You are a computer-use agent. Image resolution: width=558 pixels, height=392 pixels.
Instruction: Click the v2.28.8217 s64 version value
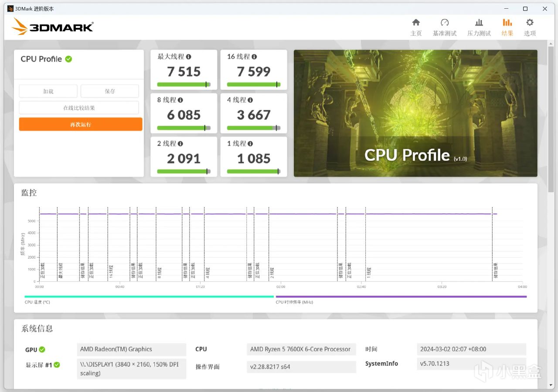[x=301, y=367]
